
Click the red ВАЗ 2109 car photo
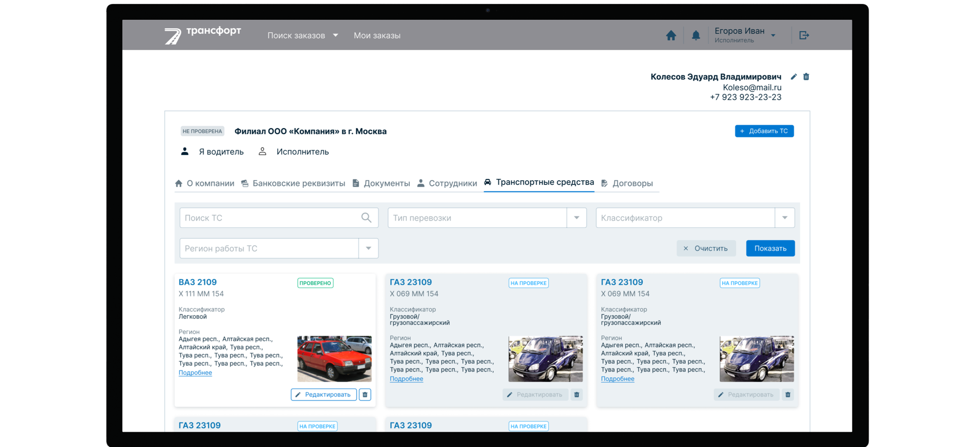pos(334,359)
